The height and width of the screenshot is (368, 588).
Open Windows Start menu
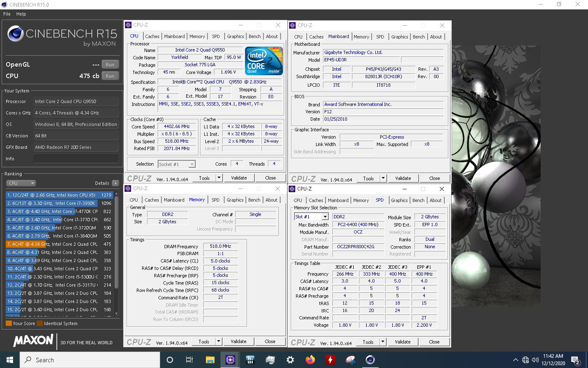(10, 360)
